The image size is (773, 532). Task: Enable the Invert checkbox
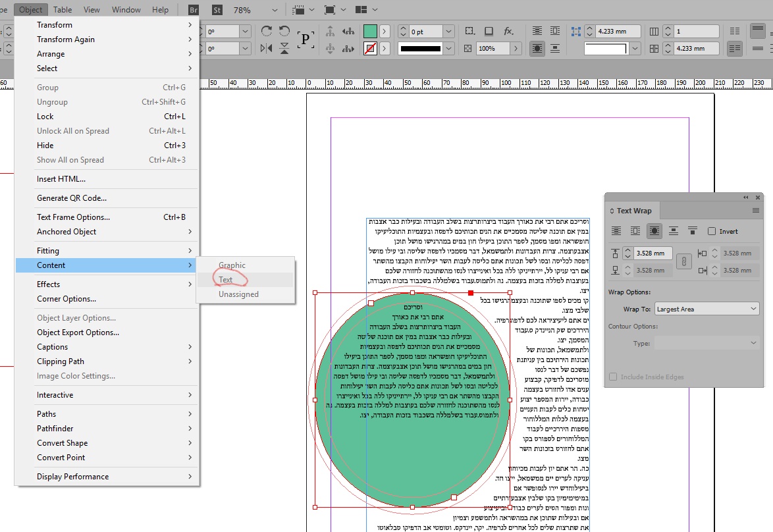tap(712, 231)
